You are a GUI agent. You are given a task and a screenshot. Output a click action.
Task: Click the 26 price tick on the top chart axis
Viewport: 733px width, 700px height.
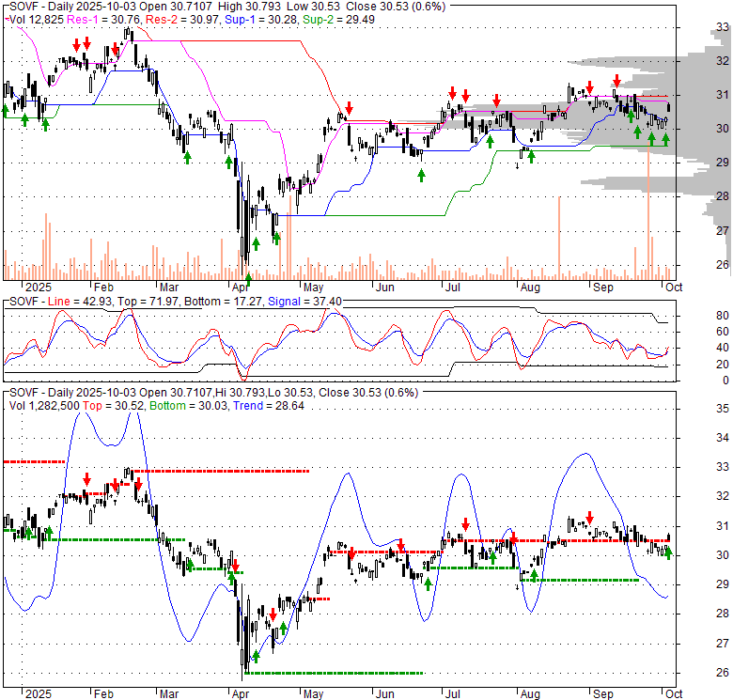coord(723,264)
